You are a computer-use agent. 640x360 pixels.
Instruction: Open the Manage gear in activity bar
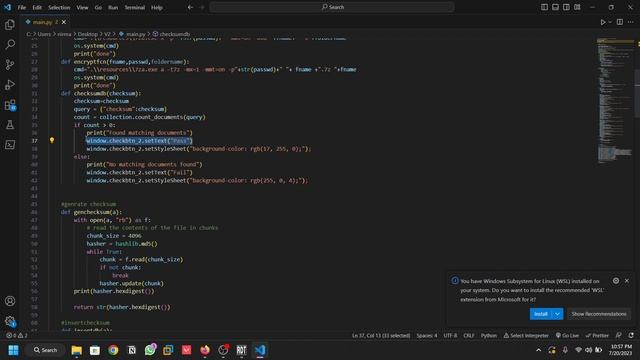tap(10, 321)
